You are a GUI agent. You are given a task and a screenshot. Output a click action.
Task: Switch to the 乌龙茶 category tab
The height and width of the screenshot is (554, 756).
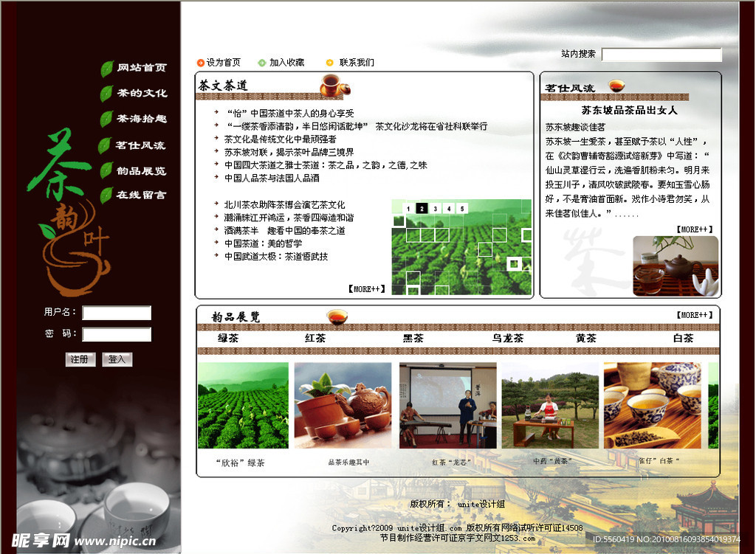coord(507,338)
